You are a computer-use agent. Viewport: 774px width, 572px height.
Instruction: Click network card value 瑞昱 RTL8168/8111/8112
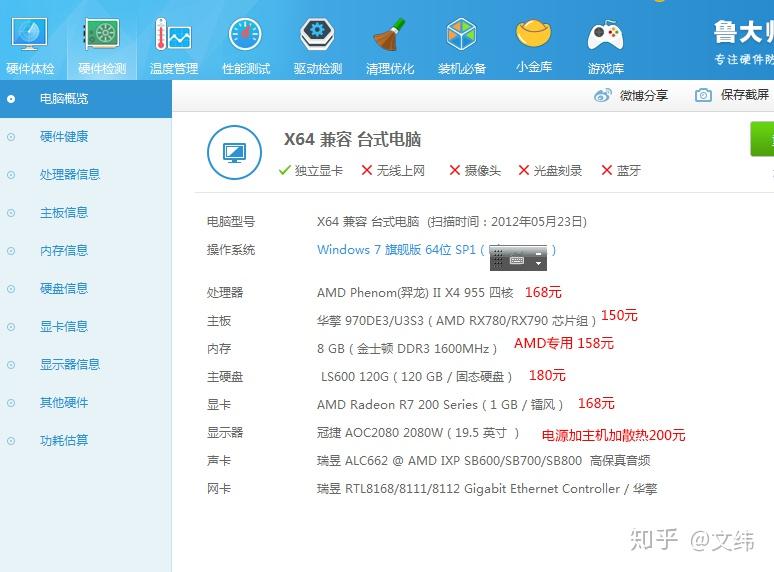[487, 489]
